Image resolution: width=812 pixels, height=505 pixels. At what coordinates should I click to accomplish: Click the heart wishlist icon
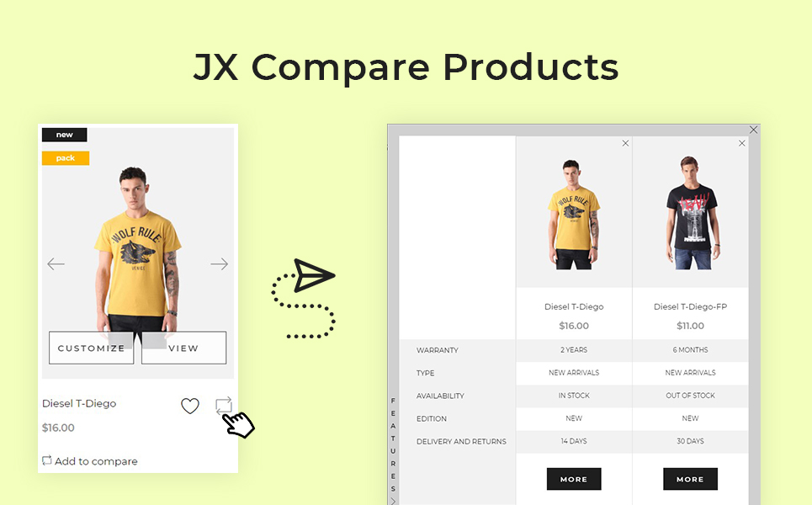pos(190,406)
